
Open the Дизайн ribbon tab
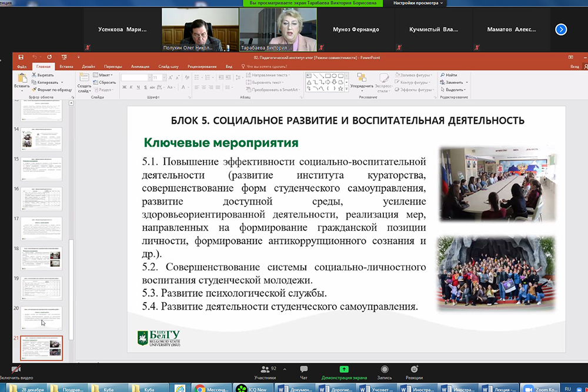pos(88,66)
